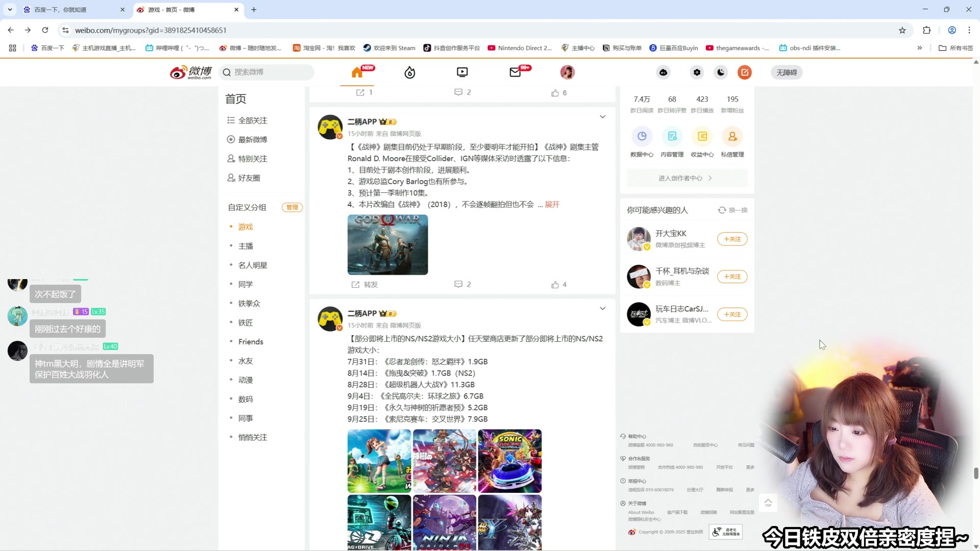This screenshot has height=551, width=980.
Task: Open browser tab search dropdown
Action: click(10, 10)
